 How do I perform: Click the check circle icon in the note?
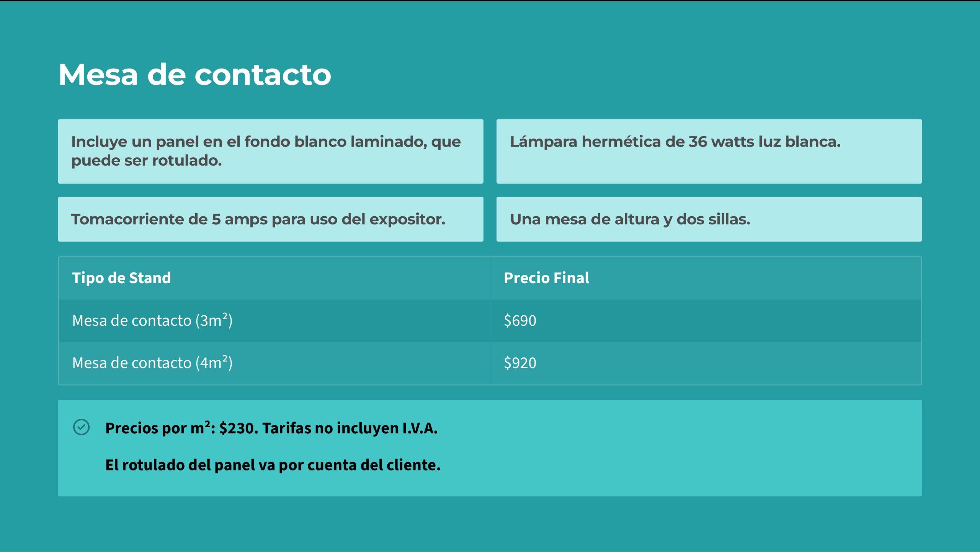81,427
